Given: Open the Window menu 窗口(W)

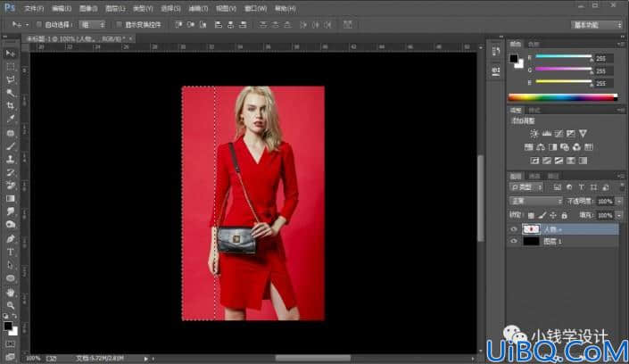Looking at the screenshot, I should 255,8.
